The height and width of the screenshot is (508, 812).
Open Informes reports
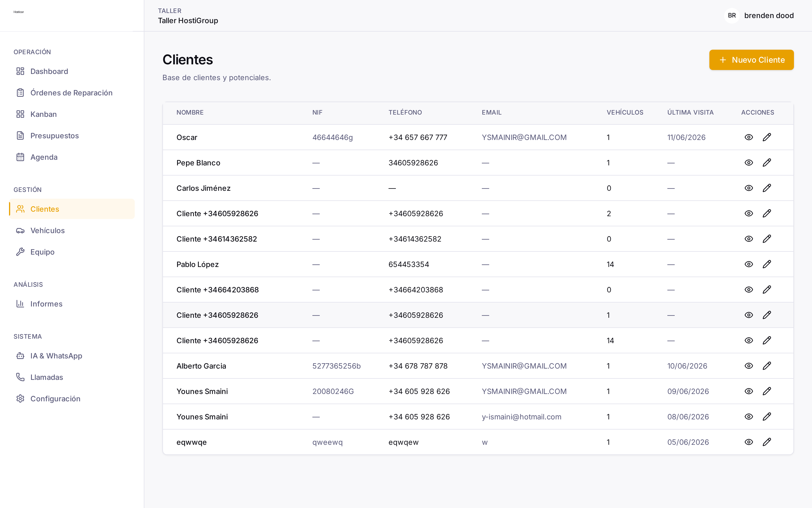pos(72,304)
